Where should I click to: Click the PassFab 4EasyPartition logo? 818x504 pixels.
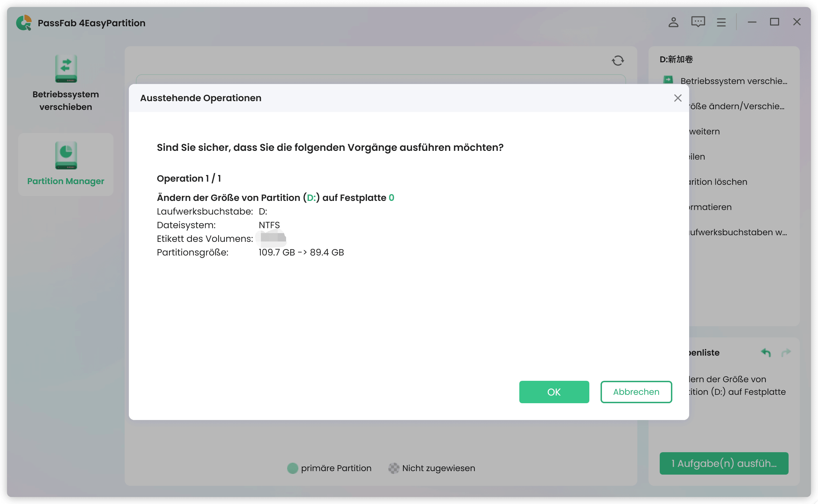(x=23, y=22)
